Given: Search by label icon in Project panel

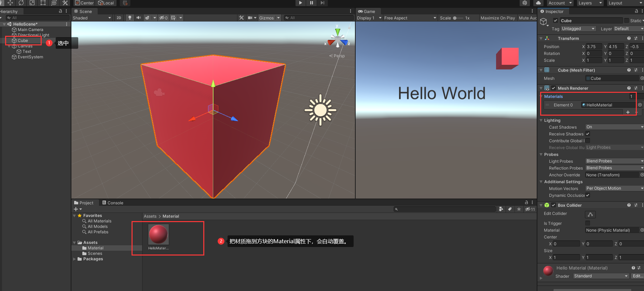Looking at the screenshot, I should [510, 209].
